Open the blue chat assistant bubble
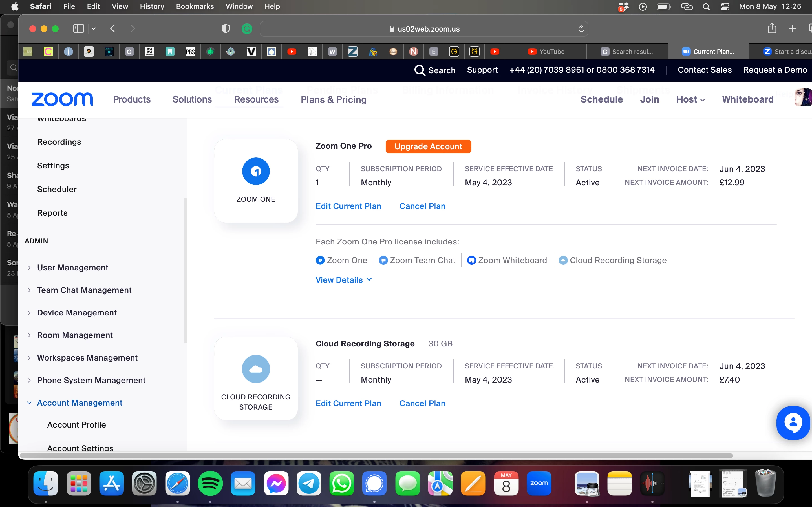 click(x=793, y=423)
